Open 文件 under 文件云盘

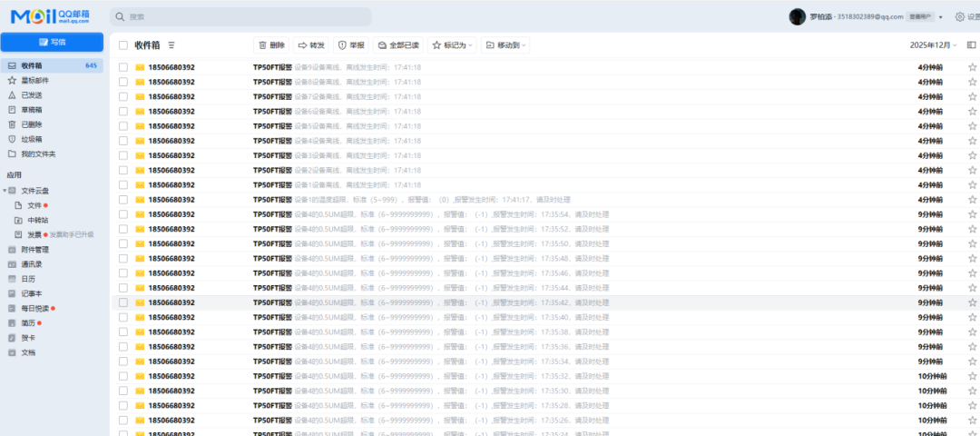[34, 205]
